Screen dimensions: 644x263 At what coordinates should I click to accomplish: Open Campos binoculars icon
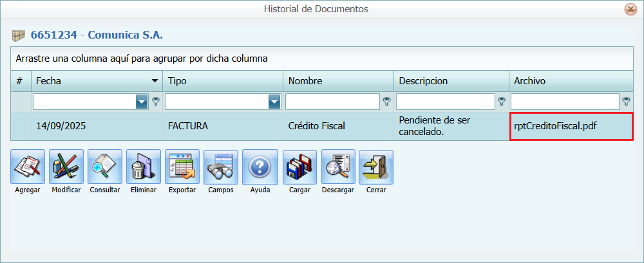[221, 167]
